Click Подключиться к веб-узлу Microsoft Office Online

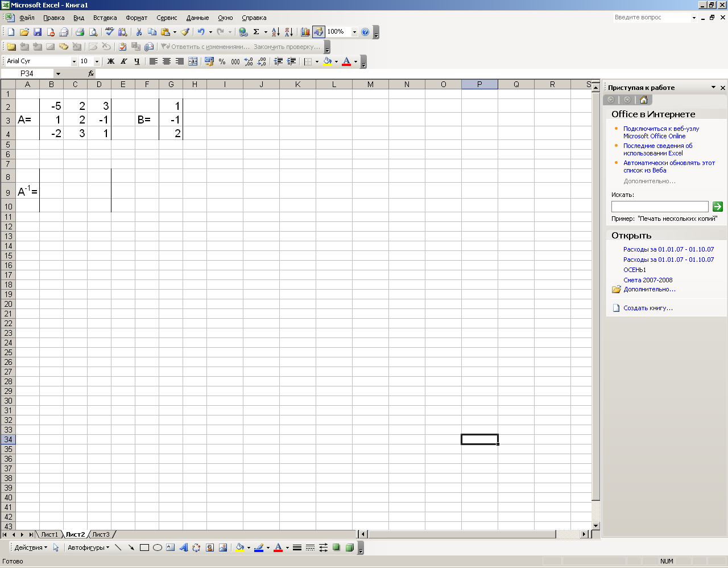[x=661, y=133]
